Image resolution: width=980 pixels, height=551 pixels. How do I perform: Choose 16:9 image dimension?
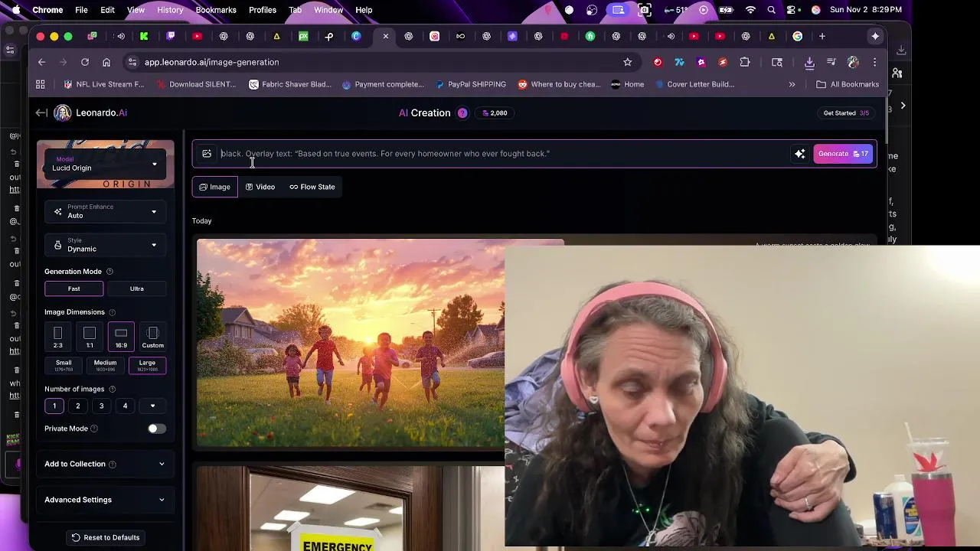point(121,337)
